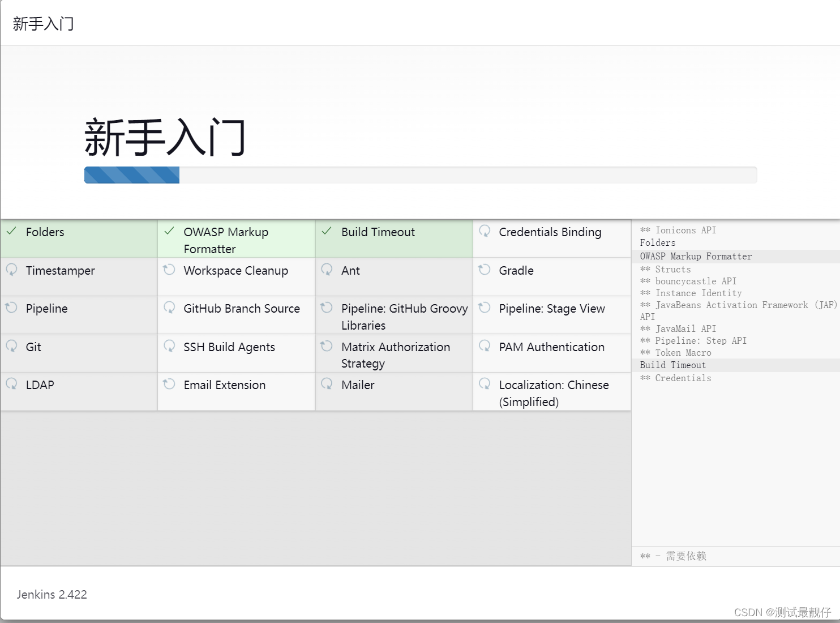Click OWASP Markup Formatter in install log
This screenshot has height=623, width=840.
coord(696,257)
